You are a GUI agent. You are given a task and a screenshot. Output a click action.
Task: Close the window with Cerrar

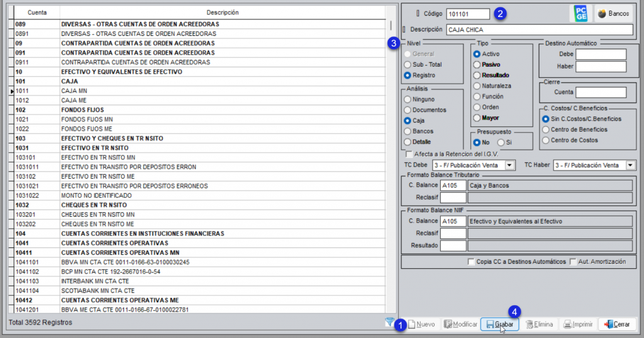(617, 324)
